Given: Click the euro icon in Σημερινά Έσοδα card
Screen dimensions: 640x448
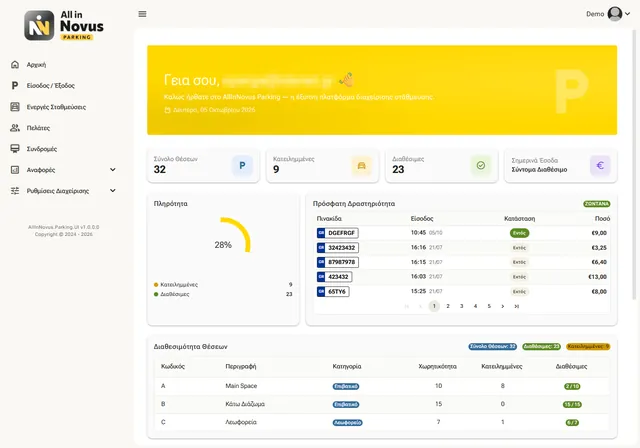Looking at the screenshot, I should [600, 165].
